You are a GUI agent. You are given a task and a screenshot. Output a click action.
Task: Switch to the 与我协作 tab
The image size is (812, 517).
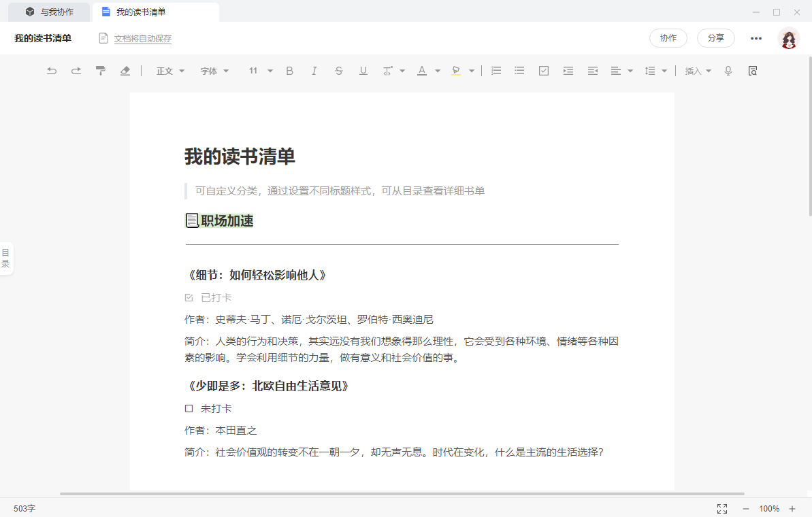pyautogui.click(x=49, y=12)
